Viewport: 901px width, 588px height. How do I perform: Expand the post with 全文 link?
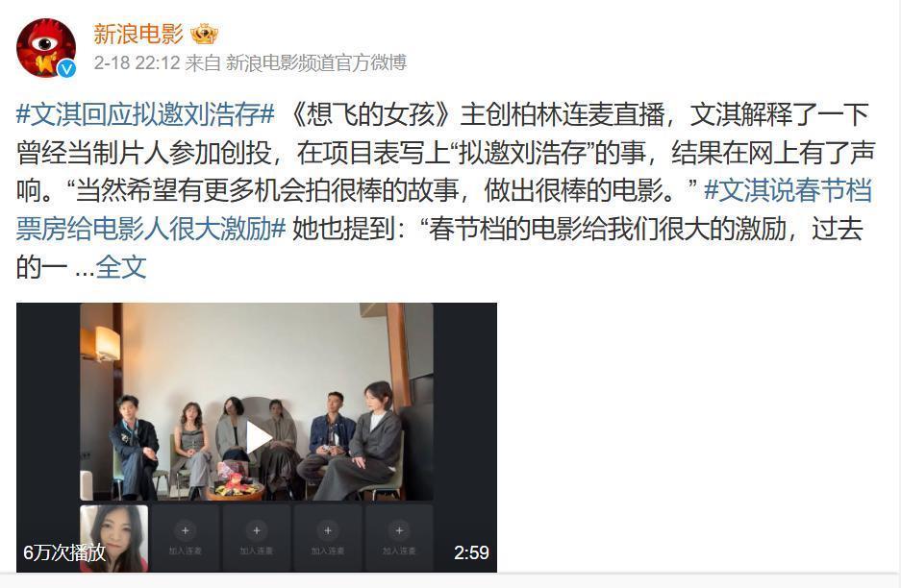[x=121, y=267]
